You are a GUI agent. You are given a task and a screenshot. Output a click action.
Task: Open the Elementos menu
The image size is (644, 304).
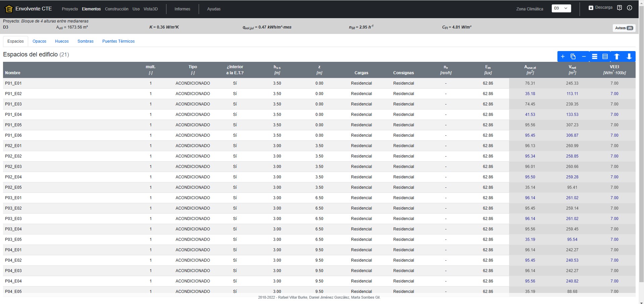pos(91,9)
